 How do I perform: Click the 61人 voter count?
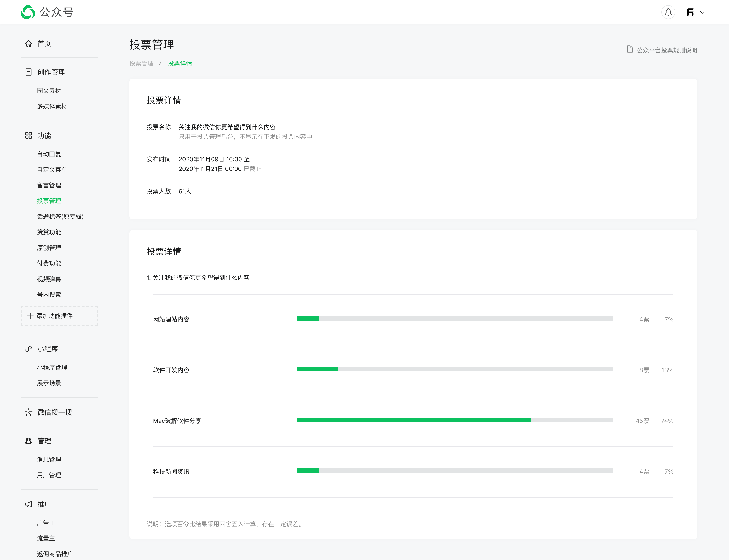(185, 191)
